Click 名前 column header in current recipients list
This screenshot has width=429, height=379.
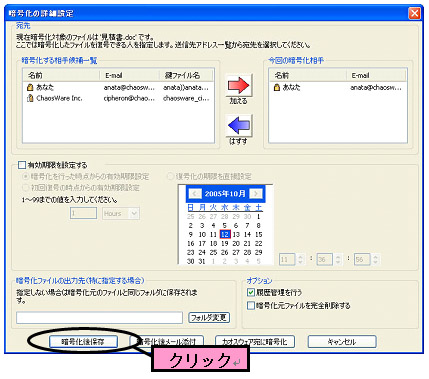pos(307,75)
